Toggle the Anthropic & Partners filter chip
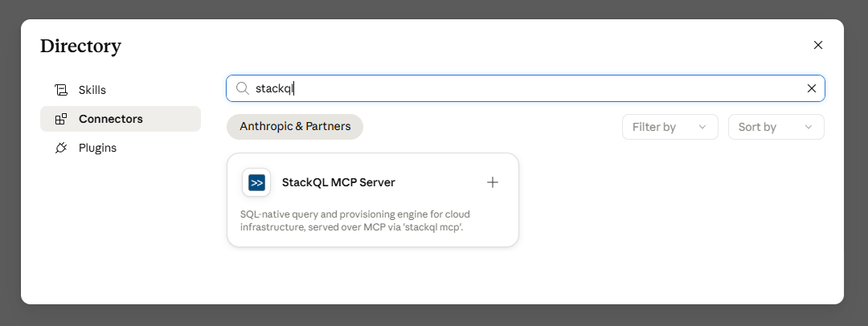Screen dimensions: 868x326 tap(295, 127)
